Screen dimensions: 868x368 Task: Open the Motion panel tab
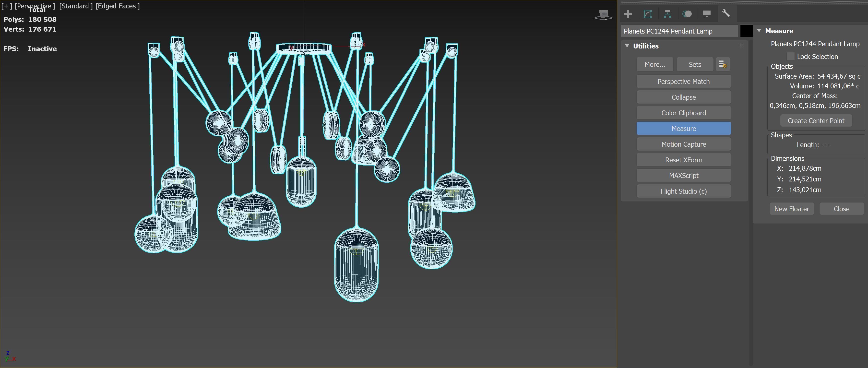coord(687,14)
